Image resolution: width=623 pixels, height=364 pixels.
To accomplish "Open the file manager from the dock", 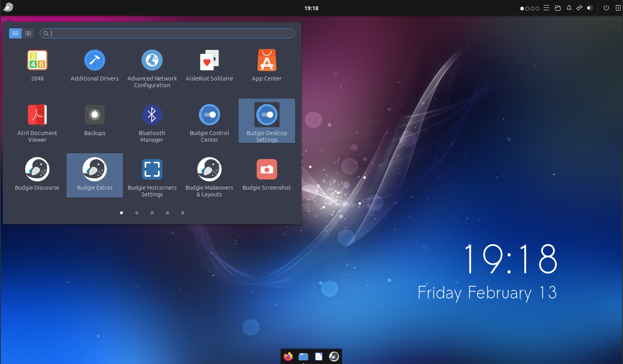I will click(303, 357).
